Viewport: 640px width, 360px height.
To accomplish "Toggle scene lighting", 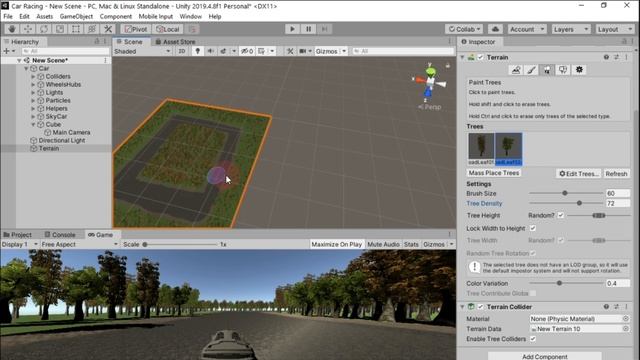I will [x=198, y=51].
